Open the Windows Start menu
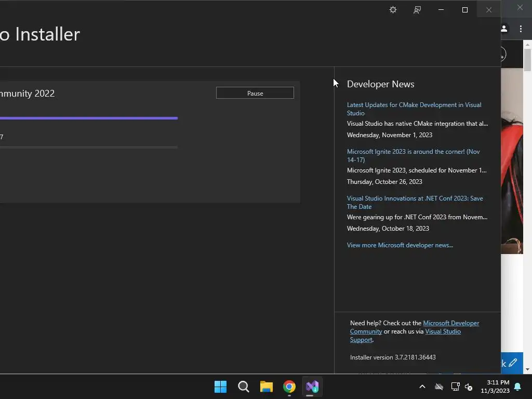532x399 pixels. pos(220,387)
